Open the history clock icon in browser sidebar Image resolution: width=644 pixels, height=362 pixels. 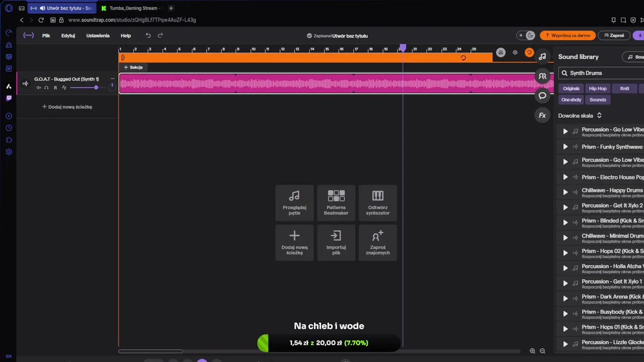(9, 128)
